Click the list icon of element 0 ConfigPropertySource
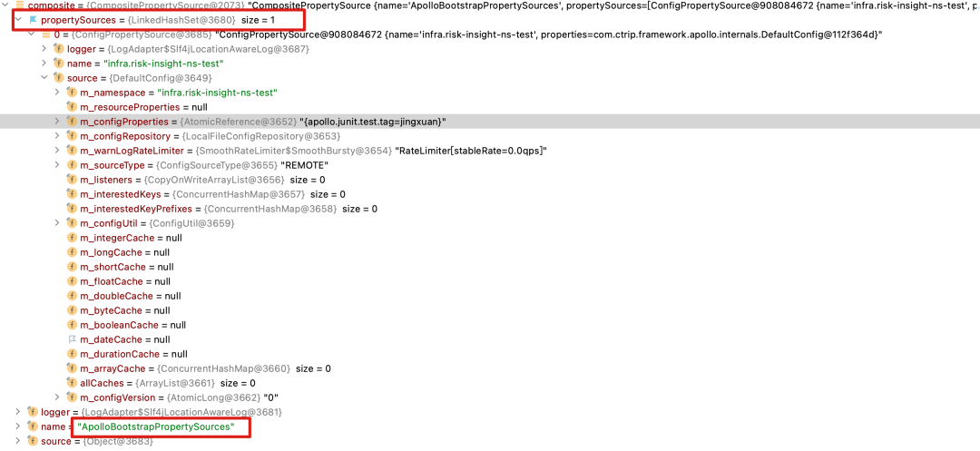 point(45,34)
